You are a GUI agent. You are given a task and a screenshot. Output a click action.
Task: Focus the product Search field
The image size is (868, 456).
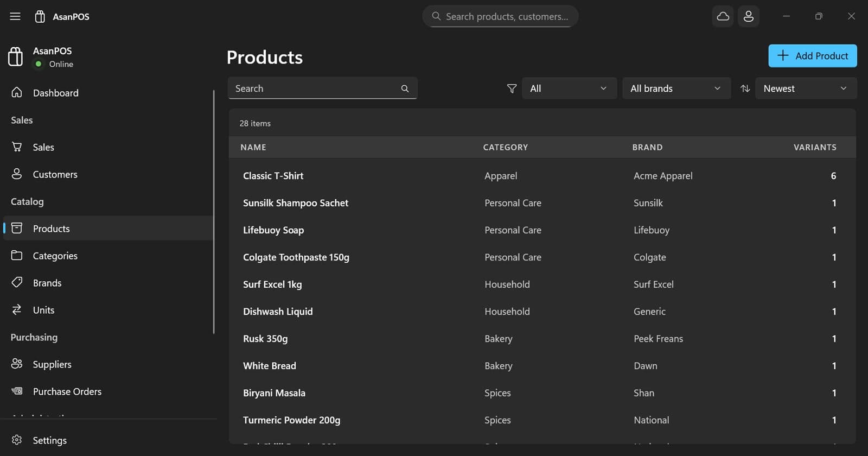[322, 88]
